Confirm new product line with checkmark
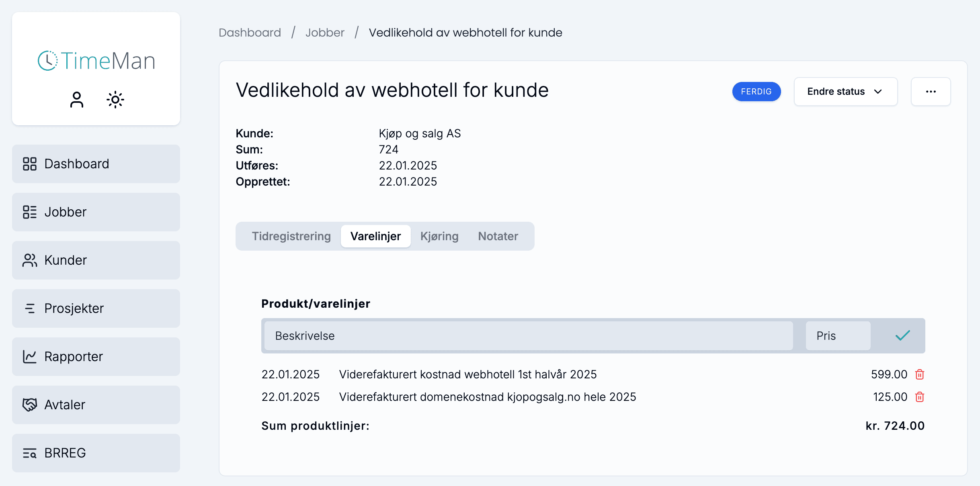Image resolution: width=980 pixels, height=486 pixels. [x=902, y=335]
